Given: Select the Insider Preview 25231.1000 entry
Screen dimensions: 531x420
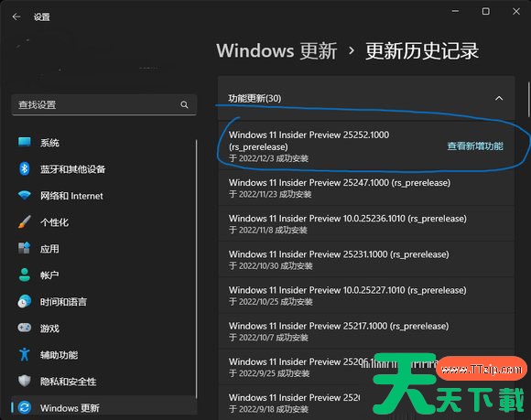Looking at the screenshot, I should click(x=366, y=260).
